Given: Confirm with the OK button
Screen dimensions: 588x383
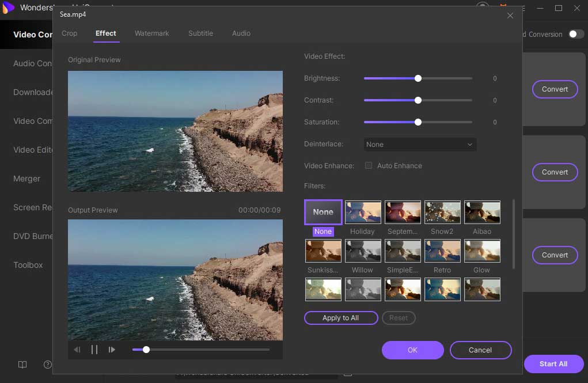Looking at the screenshot, I should [x=412, y=350].
